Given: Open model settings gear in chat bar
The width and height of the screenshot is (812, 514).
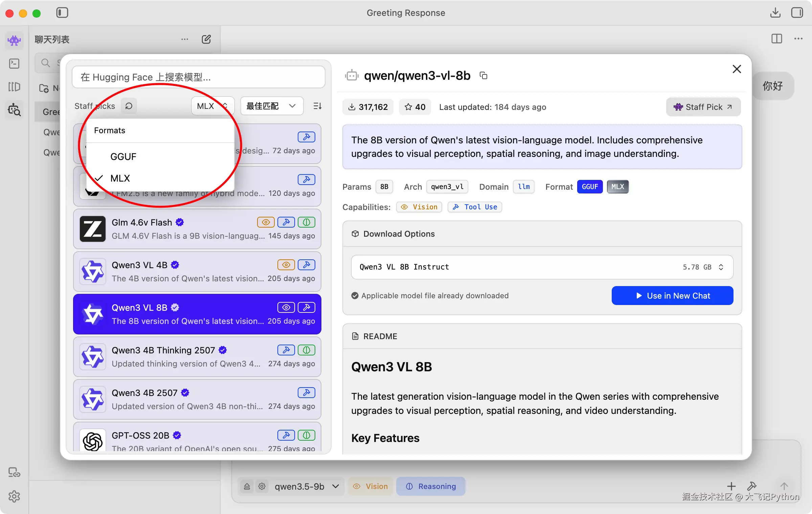Looking at the screenshot, I should (x=262, y=486).
